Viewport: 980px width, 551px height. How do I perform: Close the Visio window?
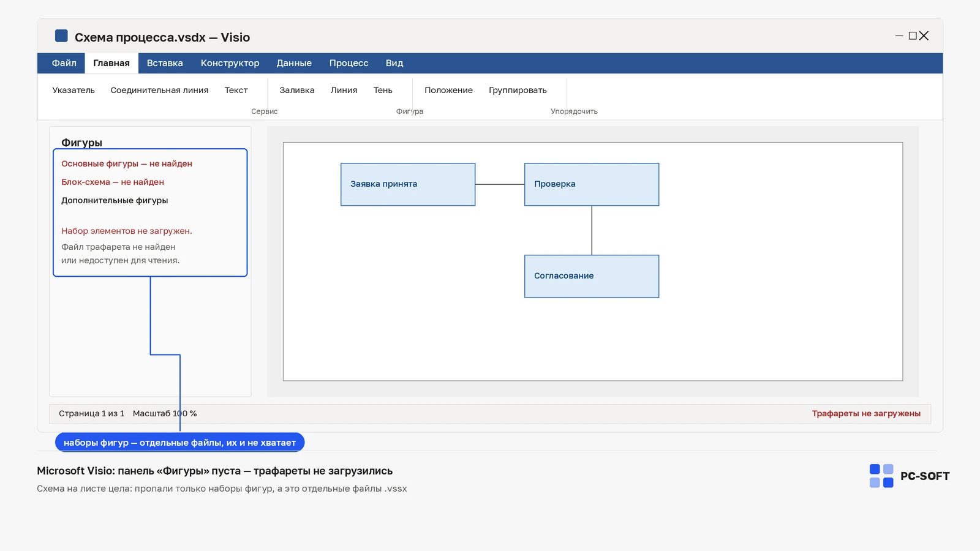coord(924,36)
